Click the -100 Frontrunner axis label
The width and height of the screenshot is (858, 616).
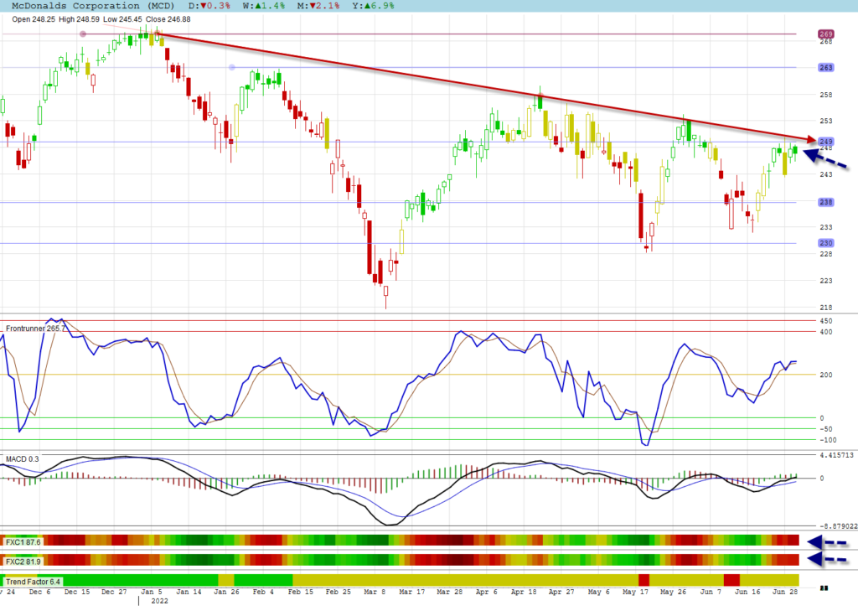(x=828, y=440)
